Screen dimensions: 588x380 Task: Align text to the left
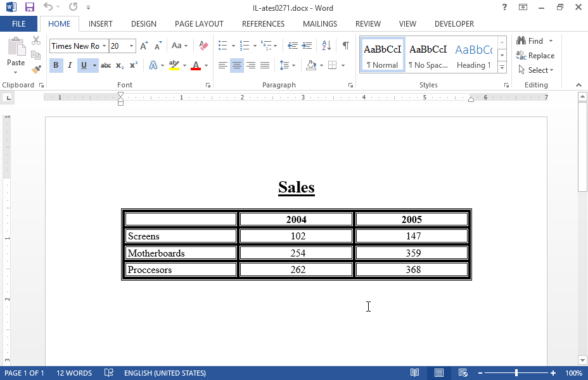tap(223, 66)
